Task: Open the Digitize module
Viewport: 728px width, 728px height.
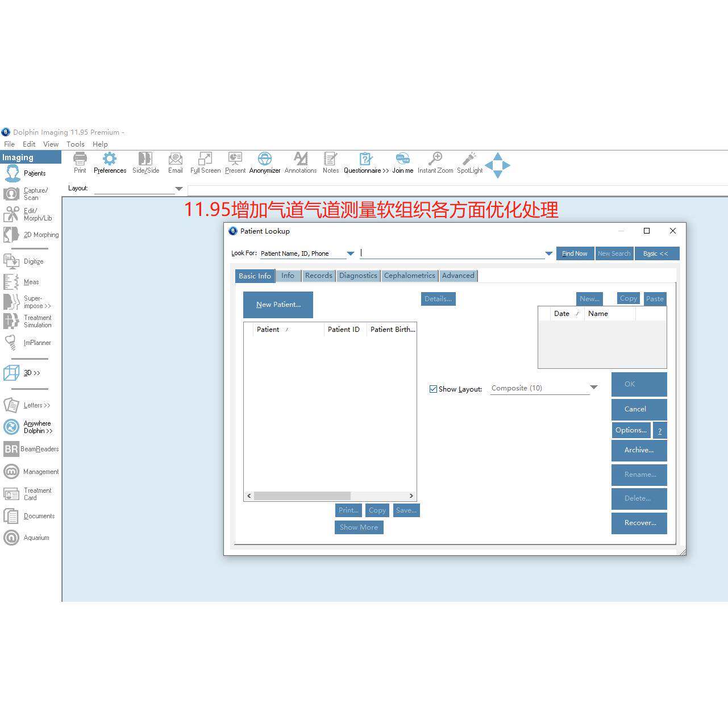Action: 24,261
